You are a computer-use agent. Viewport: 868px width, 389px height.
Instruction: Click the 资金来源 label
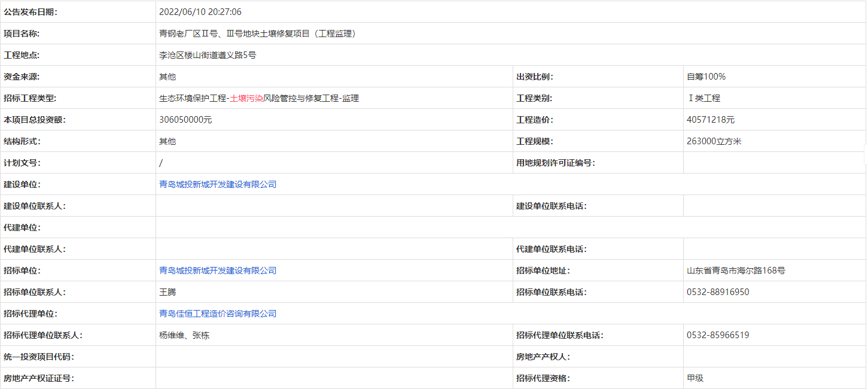[x=22, y=77]
